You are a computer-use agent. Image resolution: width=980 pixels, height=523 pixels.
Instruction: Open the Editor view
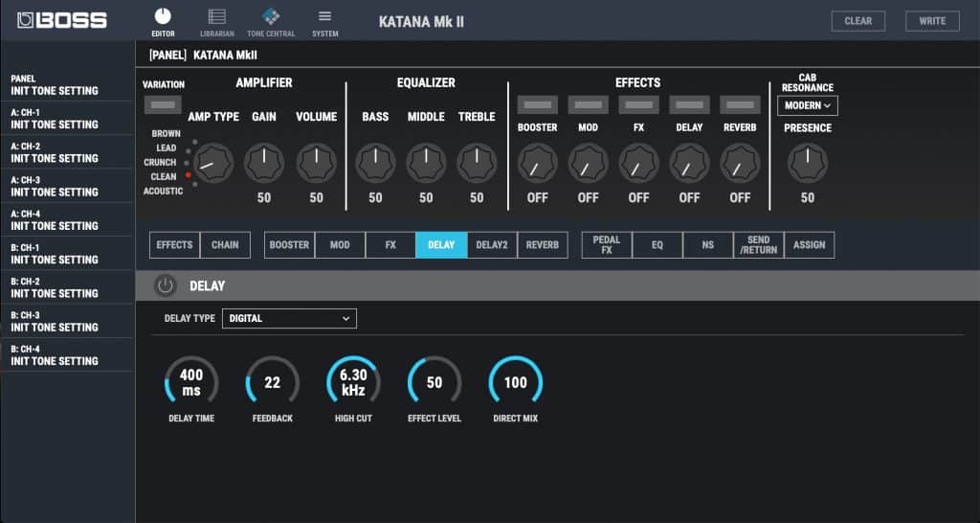(x=163, y=23)
